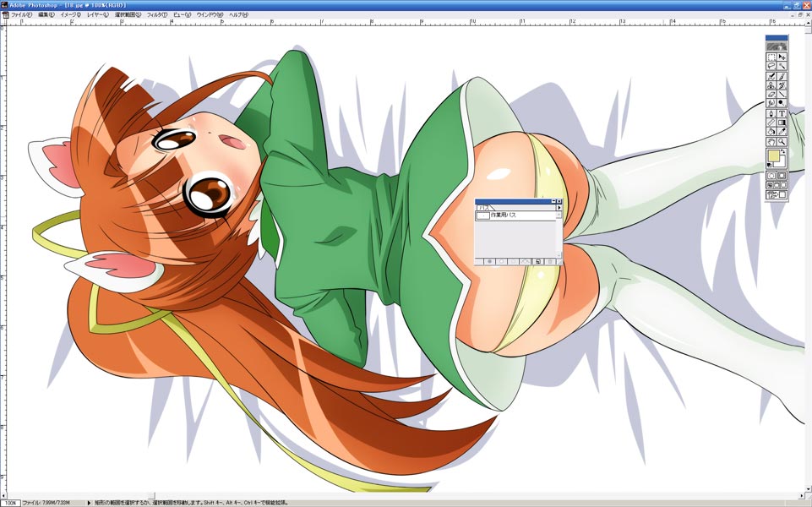Swap foreground and background colors
Image resolution: width=812 pixels, height=507 pixels.
click(x=783, y=150)
